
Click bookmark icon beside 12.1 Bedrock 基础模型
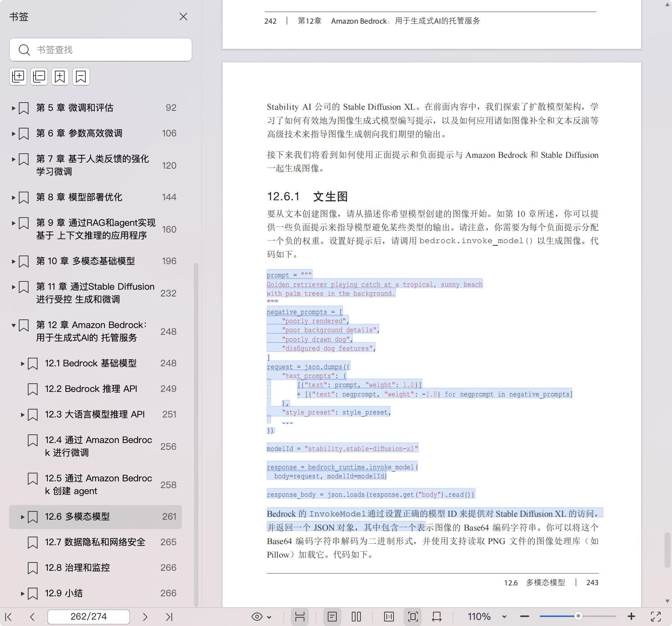coord(33,364)
